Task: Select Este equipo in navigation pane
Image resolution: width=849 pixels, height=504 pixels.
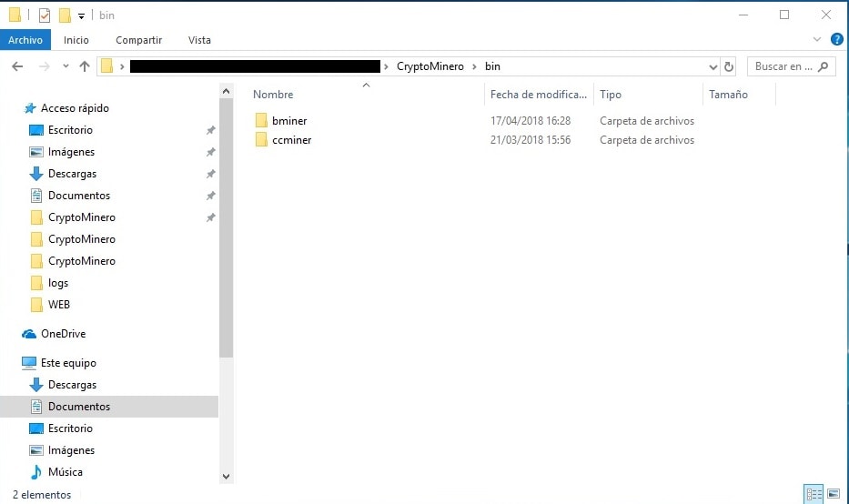Action: [x=68, y=363]
